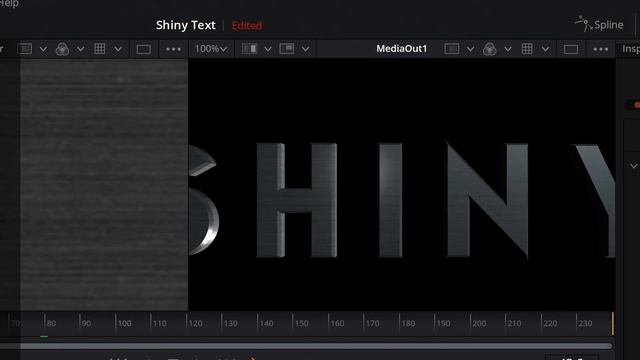Image resolution: width=640 pixels, height=360 pixels.
Task: Expand left viewer grid options chevron
Action: point(118,49)
